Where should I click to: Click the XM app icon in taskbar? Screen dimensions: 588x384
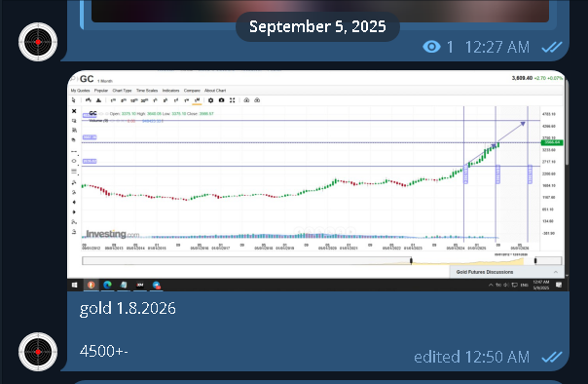pos(140,285)
